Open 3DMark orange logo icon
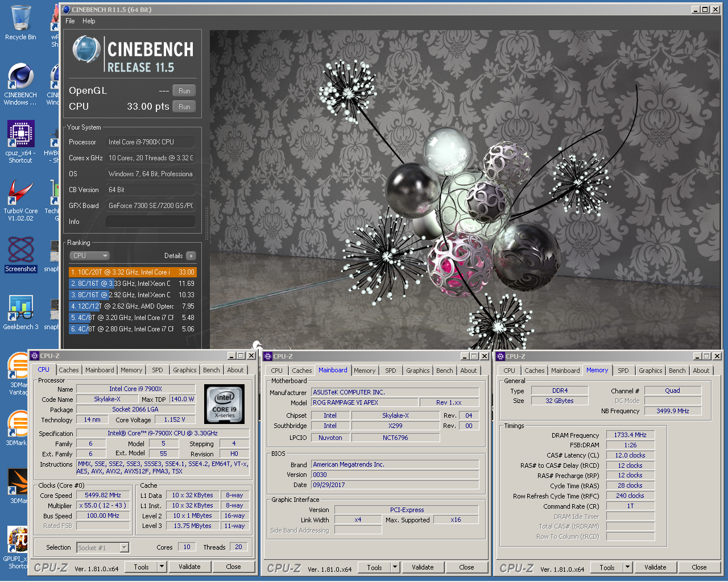728x582 pixels. point(18,486)
